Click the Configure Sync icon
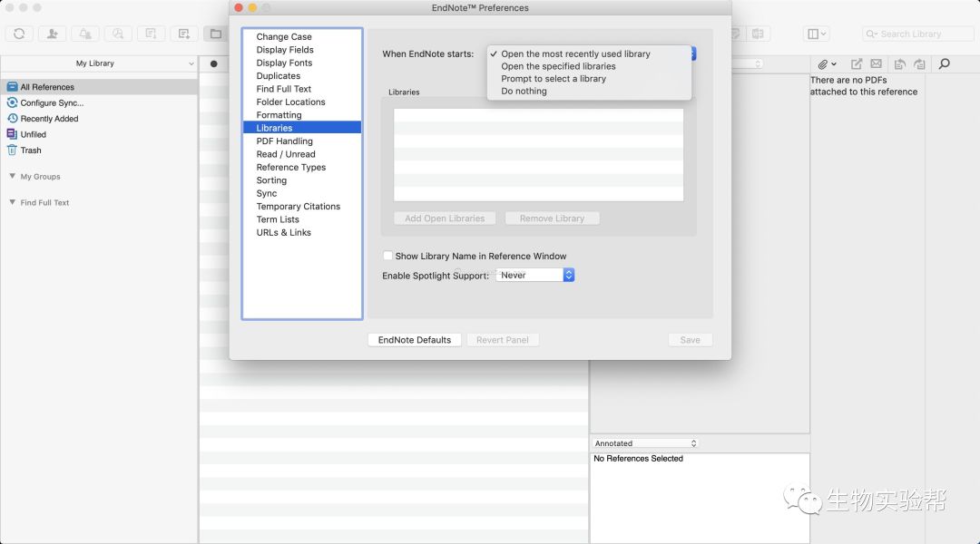 (x=12, y=102)
